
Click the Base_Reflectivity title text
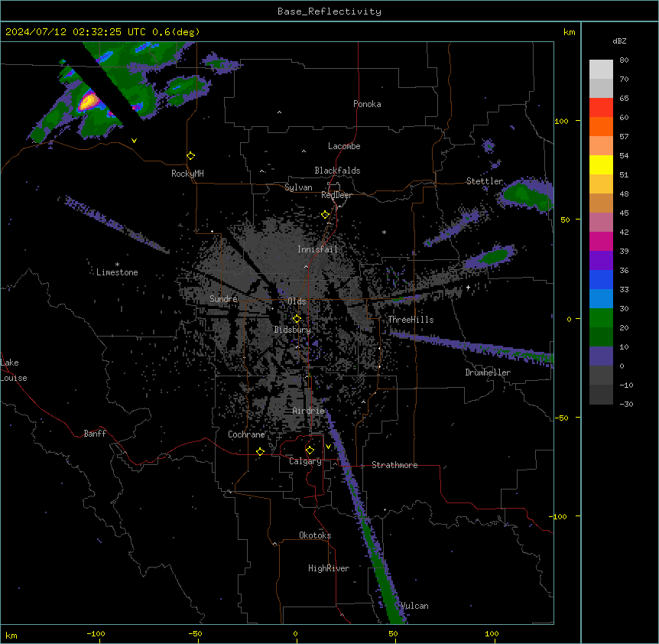pyautogui.click(x=329, y=11)
